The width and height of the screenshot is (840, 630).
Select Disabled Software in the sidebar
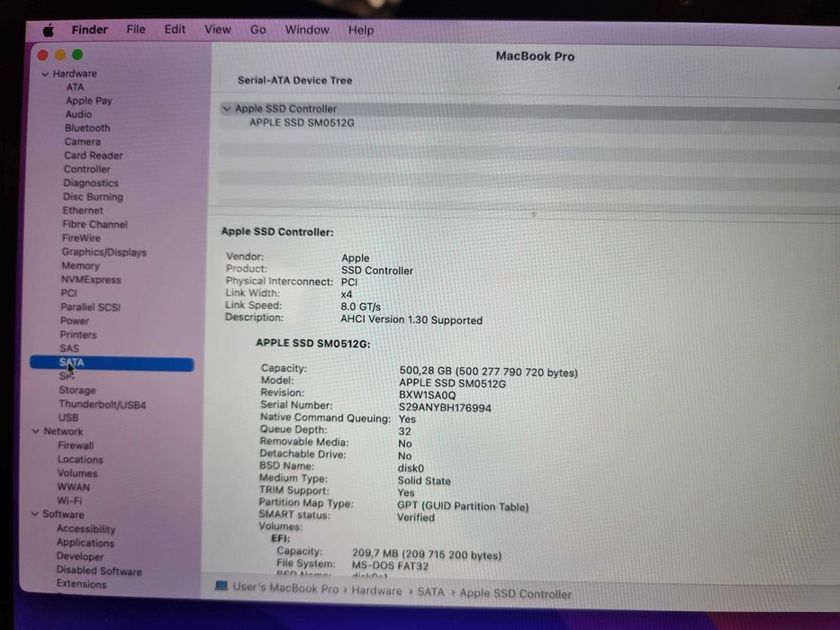pos(99,571)
